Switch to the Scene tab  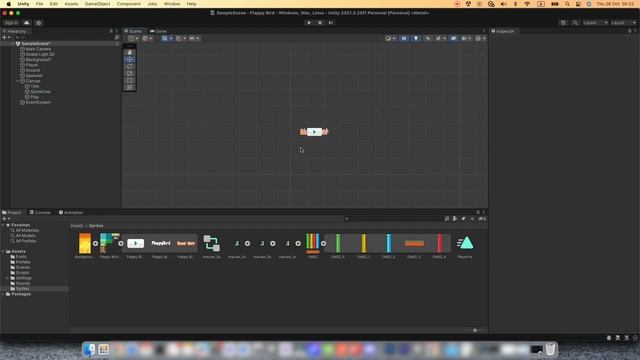click(x=133, y=31)
